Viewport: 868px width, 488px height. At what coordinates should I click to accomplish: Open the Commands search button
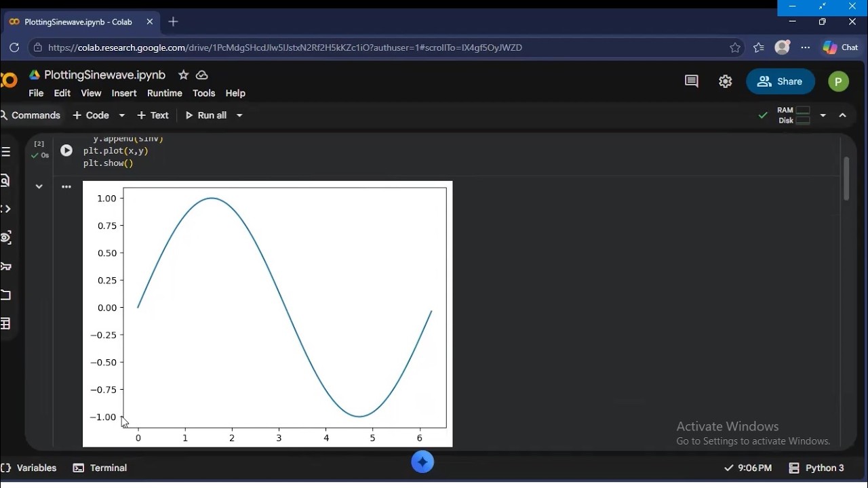(x=31, y=115)
